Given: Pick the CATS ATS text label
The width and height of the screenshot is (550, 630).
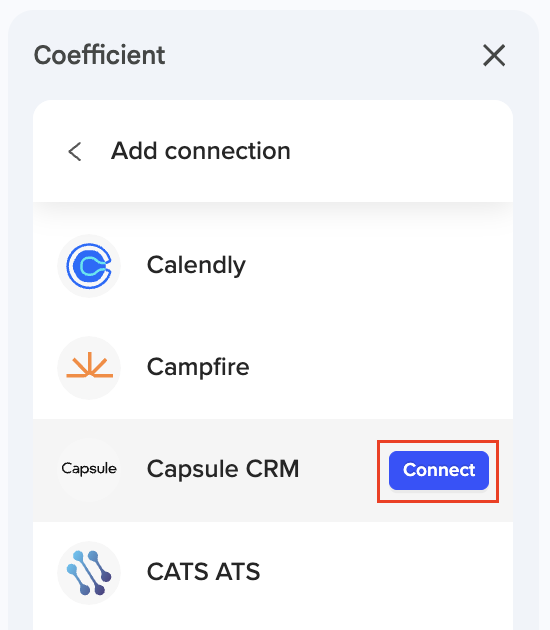Looking at the screenshot, I should click(203, 572).
